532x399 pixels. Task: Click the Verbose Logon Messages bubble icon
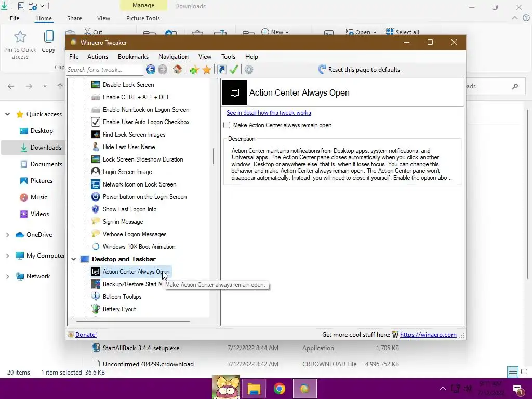[x=96, y=234]
